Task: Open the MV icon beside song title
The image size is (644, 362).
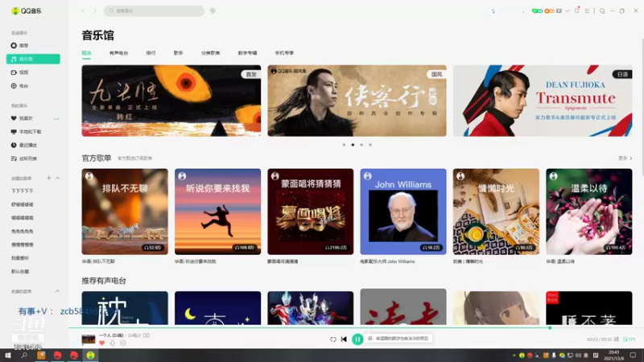Action: coord(147,335)
